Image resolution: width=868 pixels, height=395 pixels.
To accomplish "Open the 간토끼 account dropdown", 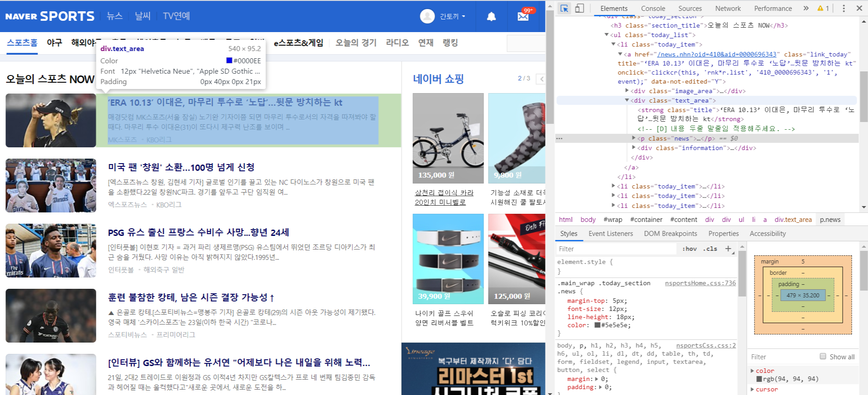I will coord(453,16).
